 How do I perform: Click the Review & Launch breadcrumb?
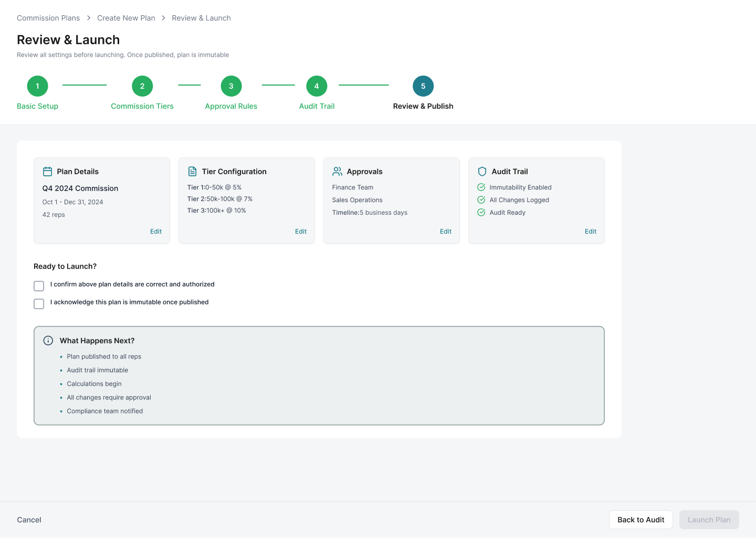pyautogui.click(x=201, y=18)
